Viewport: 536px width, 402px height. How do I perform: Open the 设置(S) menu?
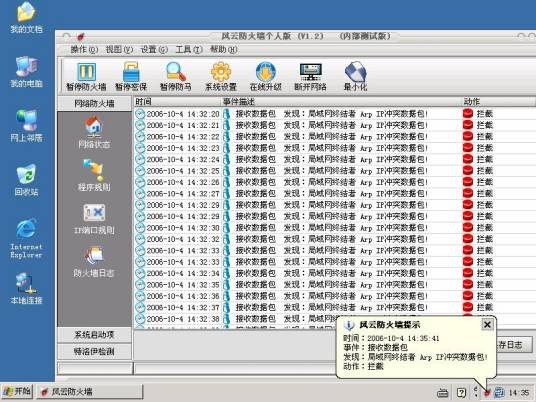(x=154, y=50)
